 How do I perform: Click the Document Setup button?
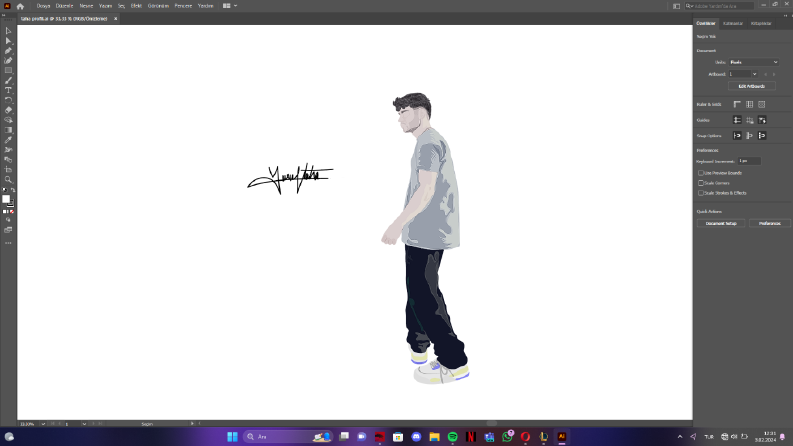(x=721, y=224)
